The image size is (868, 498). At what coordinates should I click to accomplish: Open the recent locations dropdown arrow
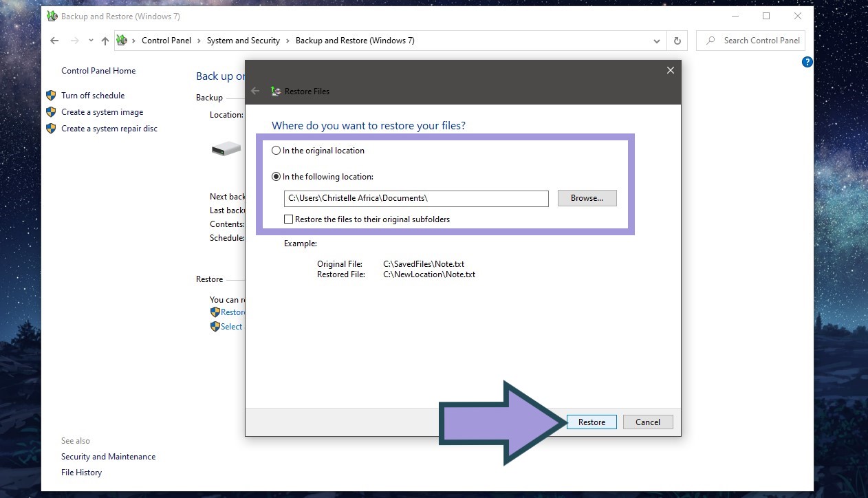[x=91, y=41]
